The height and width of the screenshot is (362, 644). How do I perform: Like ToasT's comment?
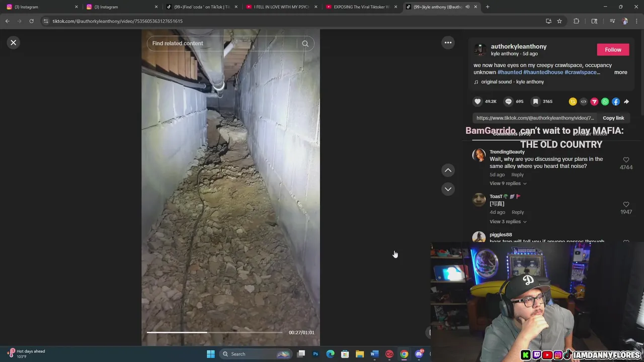(x=626, y=205)
